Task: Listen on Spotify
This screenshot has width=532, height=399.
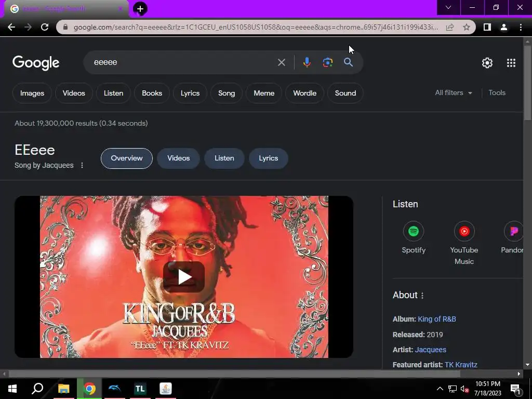Action: (413, 237)
